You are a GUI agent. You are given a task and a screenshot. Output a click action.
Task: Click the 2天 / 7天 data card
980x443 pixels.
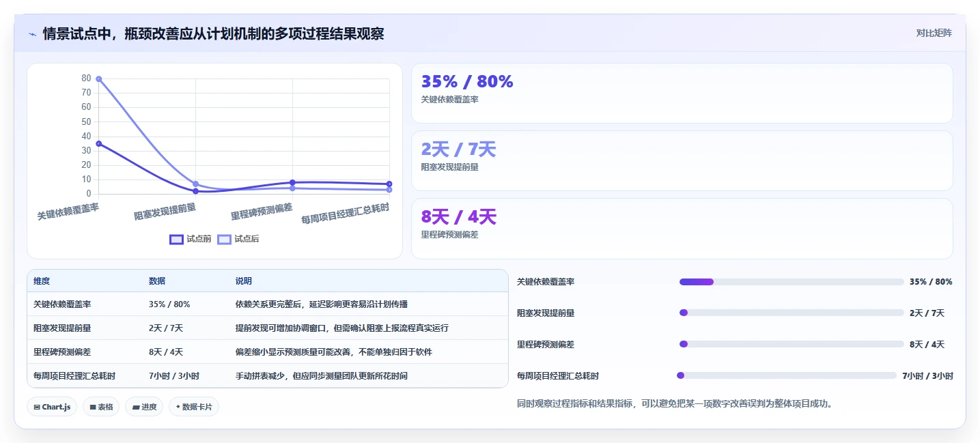(x=682, y=160)
